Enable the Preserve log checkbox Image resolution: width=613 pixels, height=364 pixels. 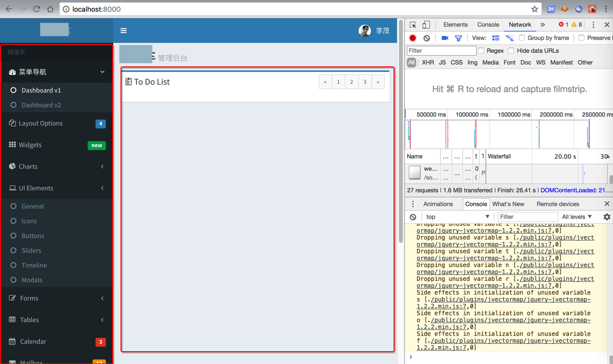point(582,38)
